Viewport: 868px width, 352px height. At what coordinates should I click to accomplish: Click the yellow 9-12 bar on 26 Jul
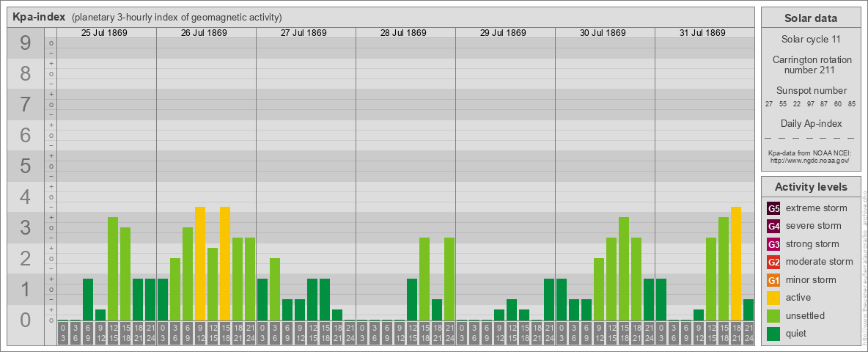(200, 264)
